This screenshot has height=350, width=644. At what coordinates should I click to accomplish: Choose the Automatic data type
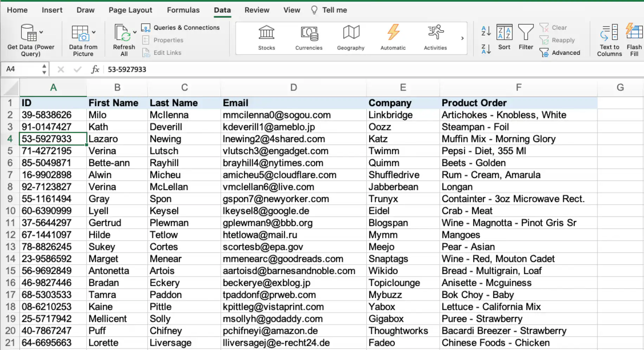pyautogui.click(x=393, y=38)
